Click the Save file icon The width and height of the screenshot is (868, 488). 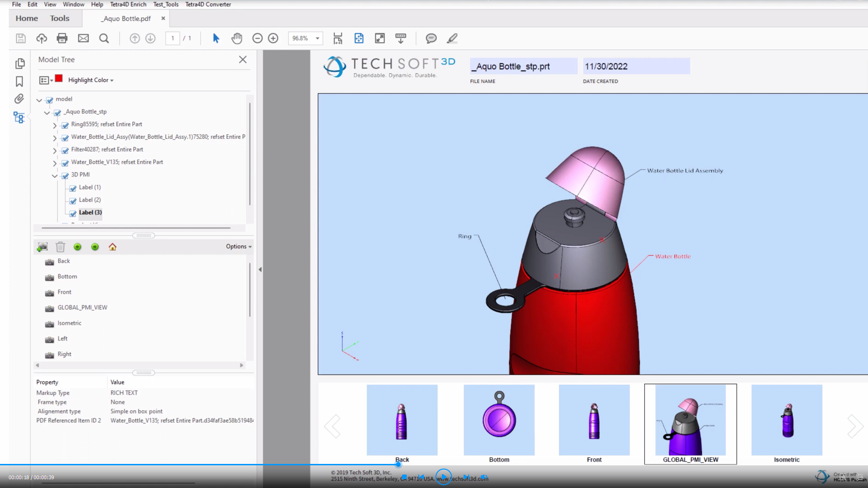[x=21, y=38]
